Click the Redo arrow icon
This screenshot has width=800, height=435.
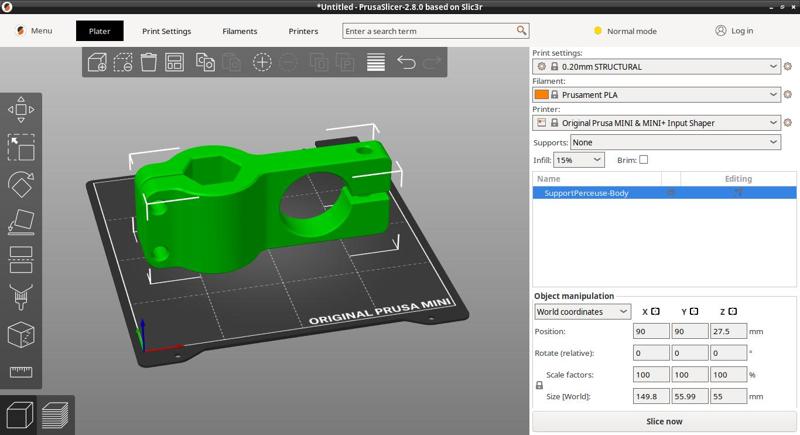click(x=432, y=62)
